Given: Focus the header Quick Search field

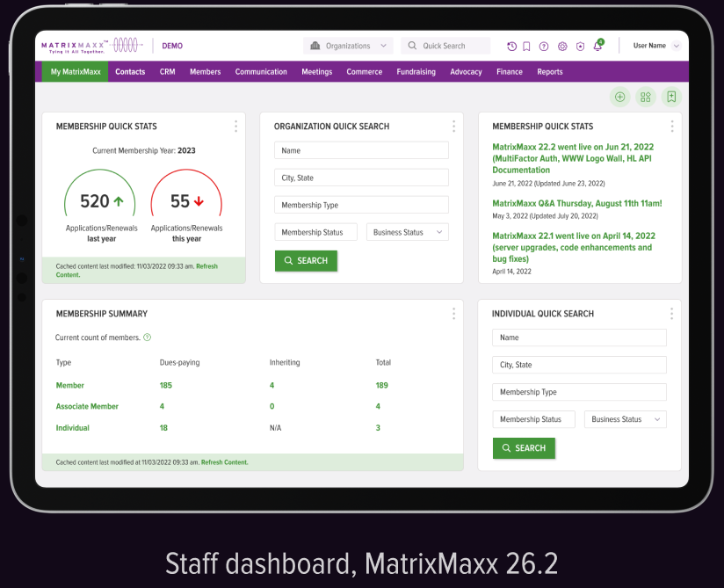Looking at the screenshot, I should (x=445, y=46).
